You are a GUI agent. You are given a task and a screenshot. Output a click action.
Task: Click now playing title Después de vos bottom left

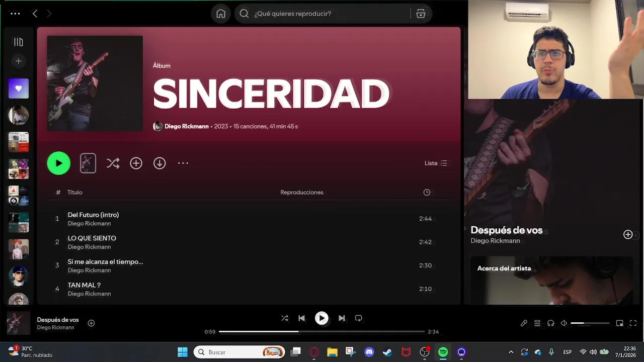(58, 320)
